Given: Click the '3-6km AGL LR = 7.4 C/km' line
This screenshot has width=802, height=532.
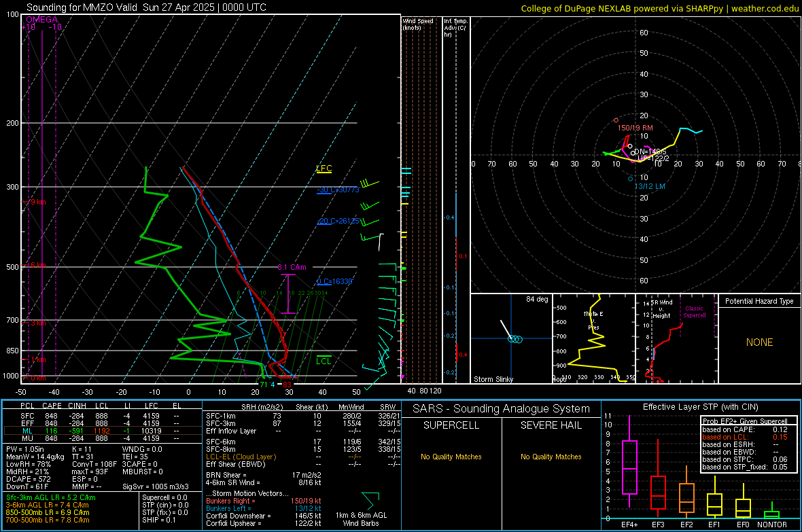Looking at the screenshot, I should 47,505.
